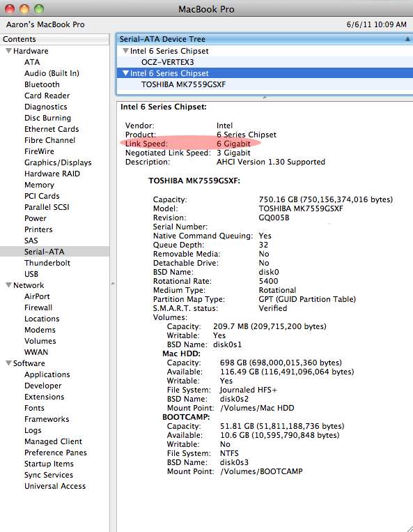Viewport: 413px width, 532px height.
Task: Select Firewall under Network
Action: 38,307
